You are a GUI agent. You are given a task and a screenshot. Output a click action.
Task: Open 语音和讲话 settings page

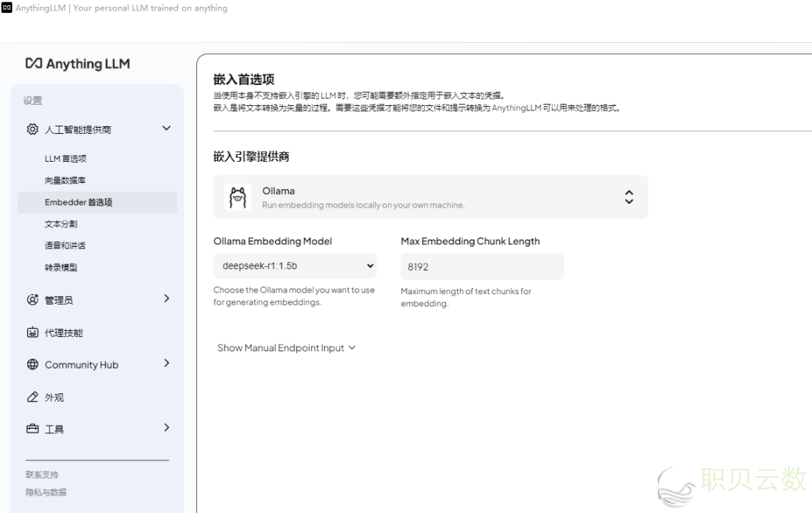(x=65, y=246)
